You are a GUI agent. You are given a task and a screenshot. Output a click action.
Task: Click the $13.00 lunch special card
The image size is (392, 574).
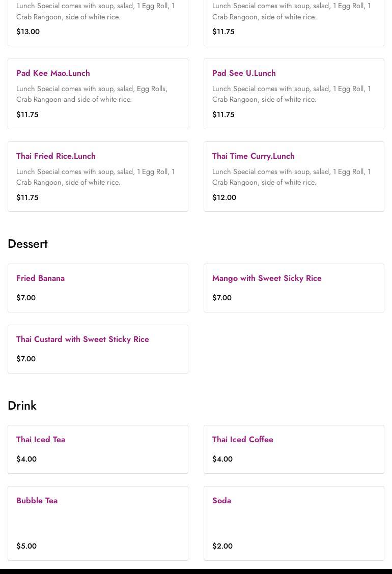(x=98, y=23)
